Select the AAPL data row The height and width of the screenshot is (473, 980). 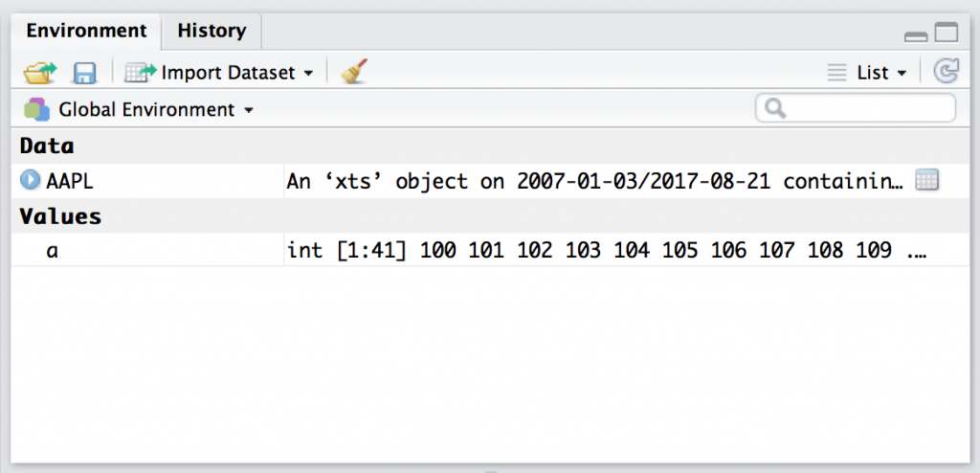489,181
